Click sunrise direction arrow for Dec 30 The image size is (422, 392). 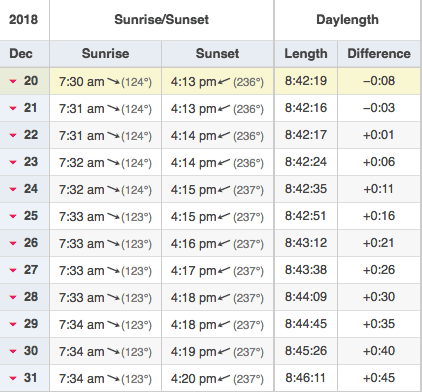pos(113,352)
